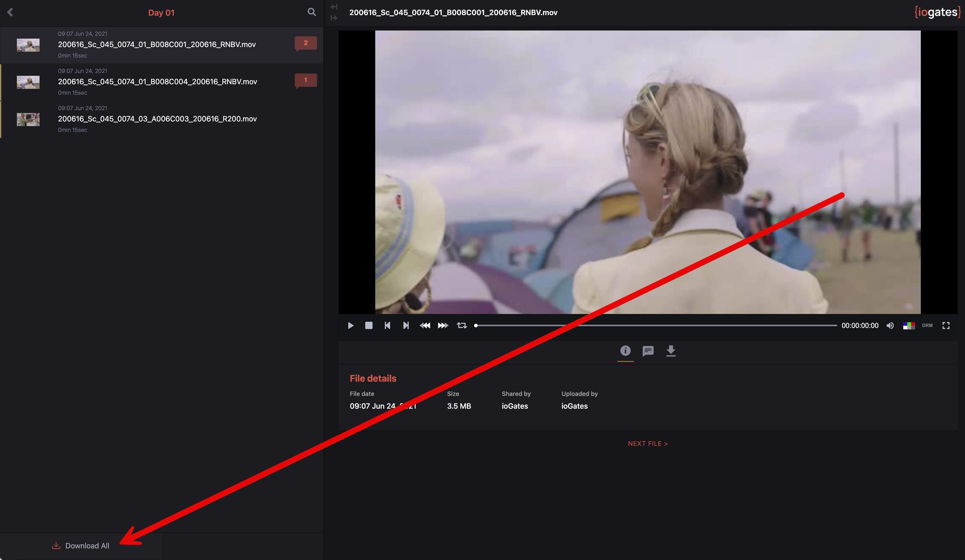Screen dimensions: 965x560
Task: Step to the previous frame
Action: tap(387, 326)
